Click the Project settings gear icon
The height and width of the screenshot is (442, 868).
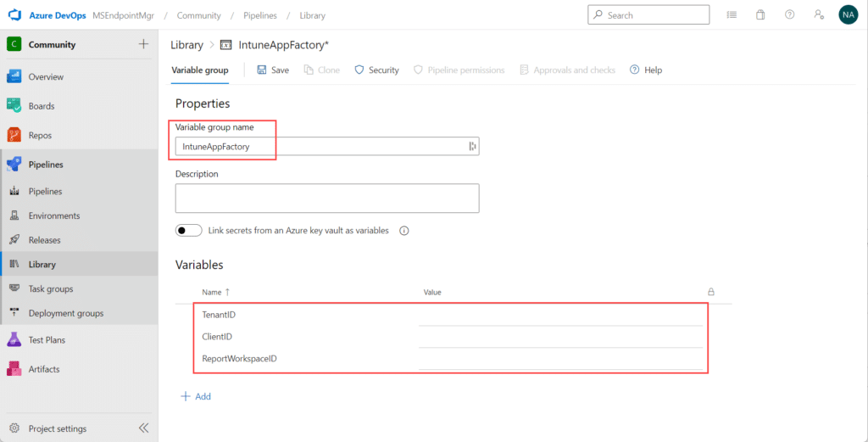coord(15,428)
